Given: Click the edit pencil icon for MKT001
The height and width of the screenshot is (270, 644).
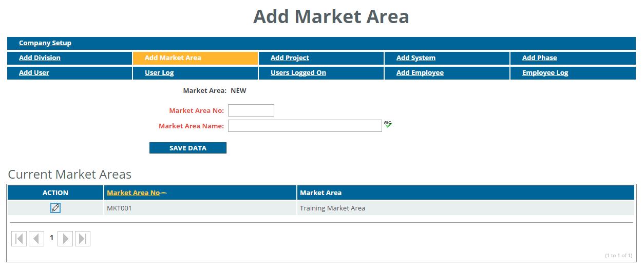Looking at the screenshot, I should point(55,208).
